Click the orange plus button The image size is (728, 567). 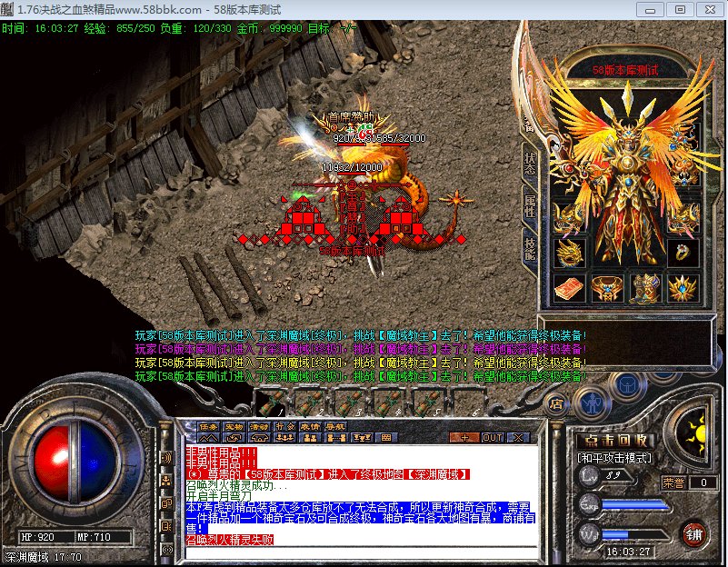464,438
